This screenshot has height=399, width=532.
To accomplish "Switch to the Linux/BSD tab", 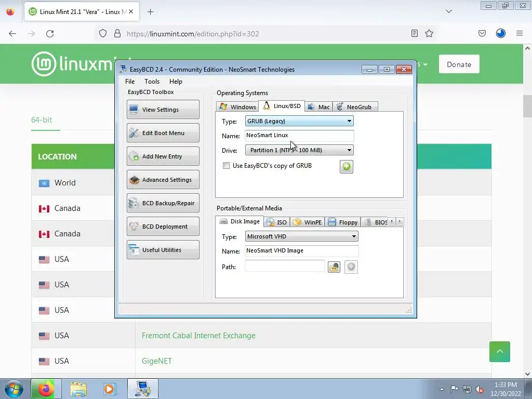I will (282, 106).
